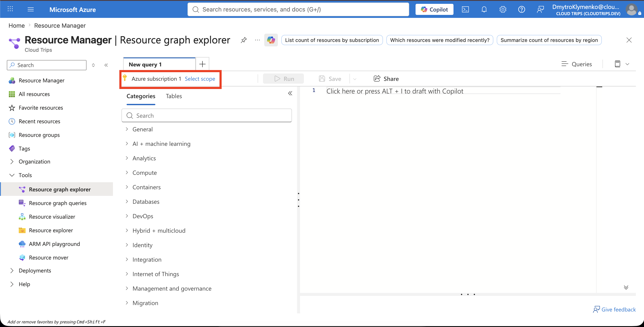
Task: Launch Copilot from the top bar
Action: point(434,9)
